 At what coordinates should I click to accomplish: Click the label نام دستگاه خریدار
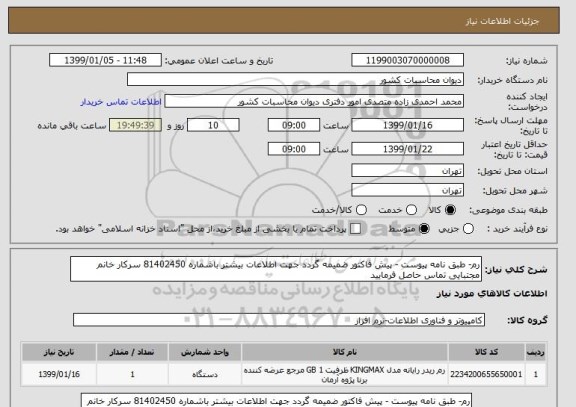(512, 80)
